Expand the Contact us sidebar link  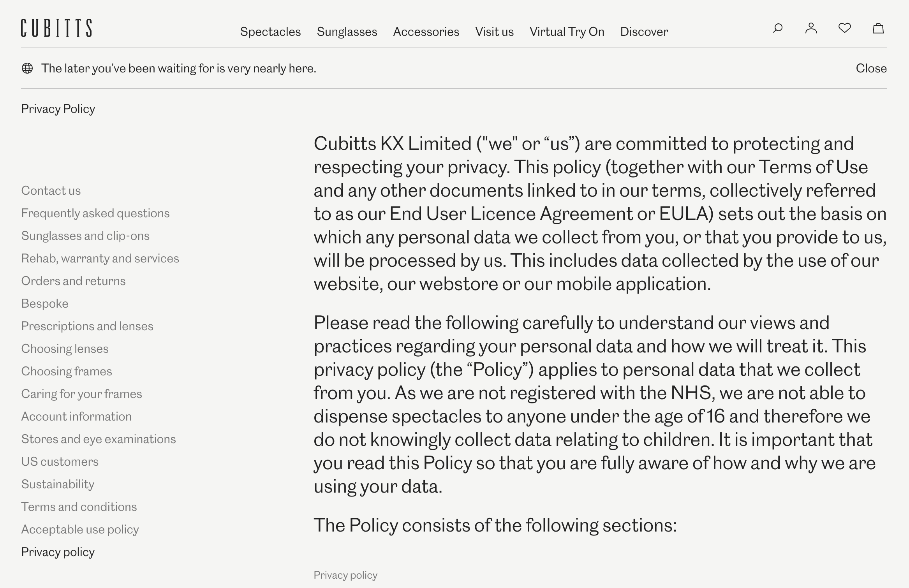(x=50, y=190)
